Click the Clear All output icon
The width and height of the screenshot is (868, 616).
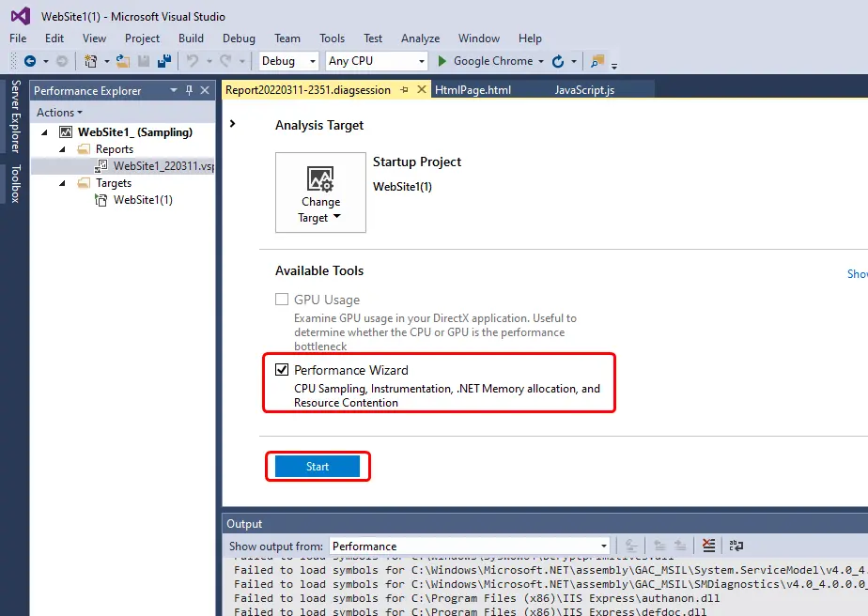pos(708,546)
